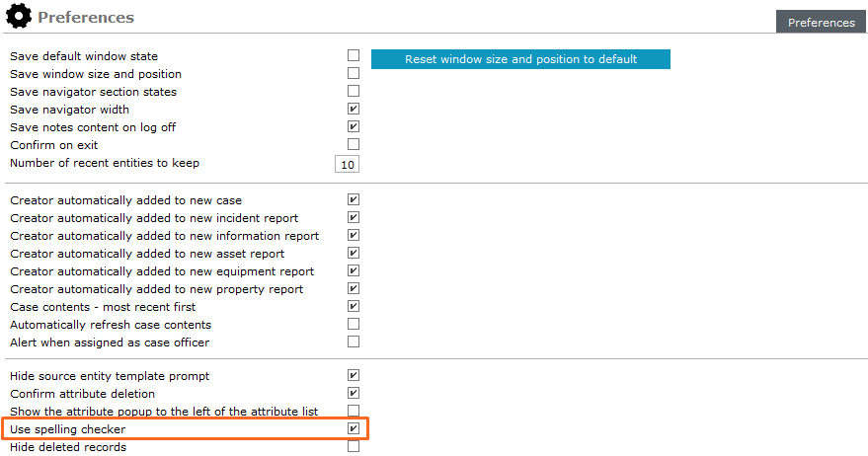Open the Preferences tab

(x=821, y=23)
